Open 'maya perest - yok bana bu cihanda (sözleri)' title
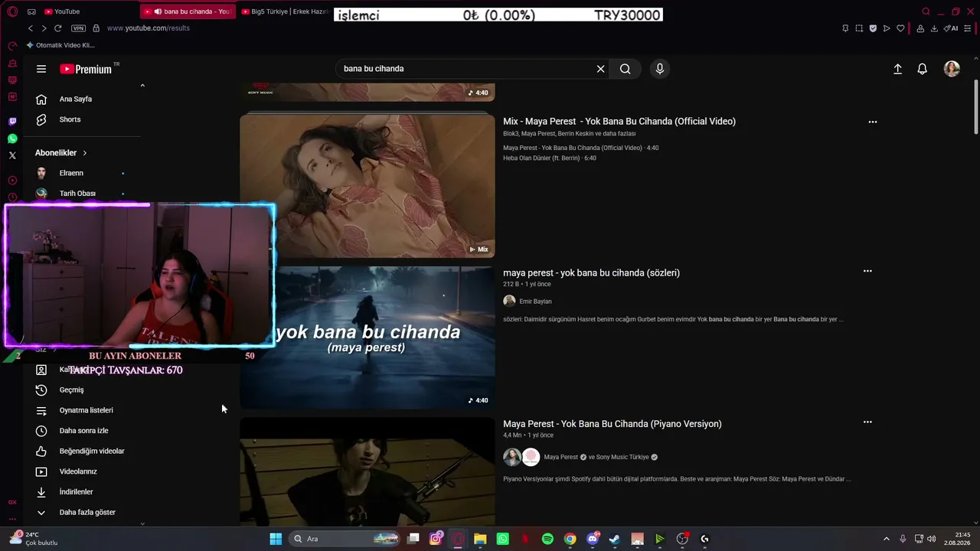980x551 pixels. click(591, 272)
